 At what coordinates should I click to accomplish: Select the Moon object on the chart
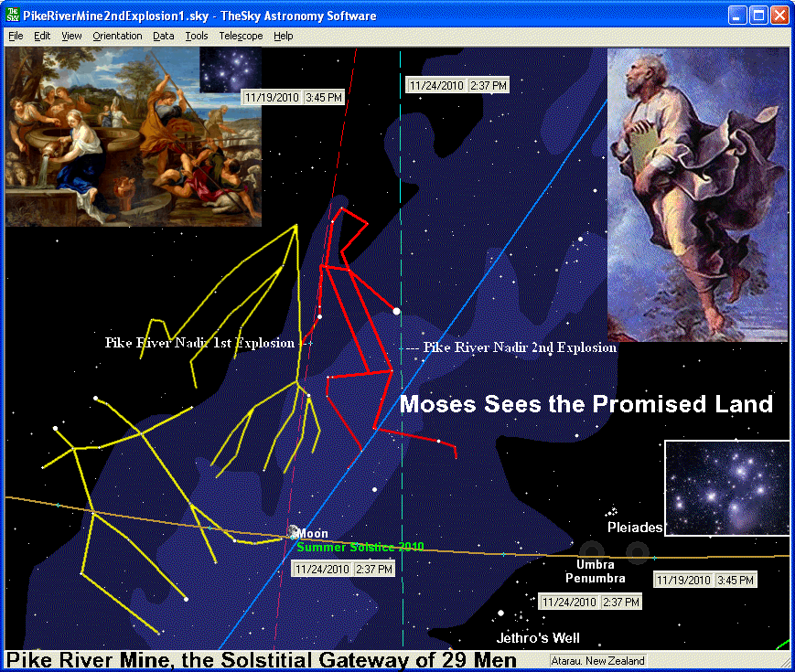point(293,531)
